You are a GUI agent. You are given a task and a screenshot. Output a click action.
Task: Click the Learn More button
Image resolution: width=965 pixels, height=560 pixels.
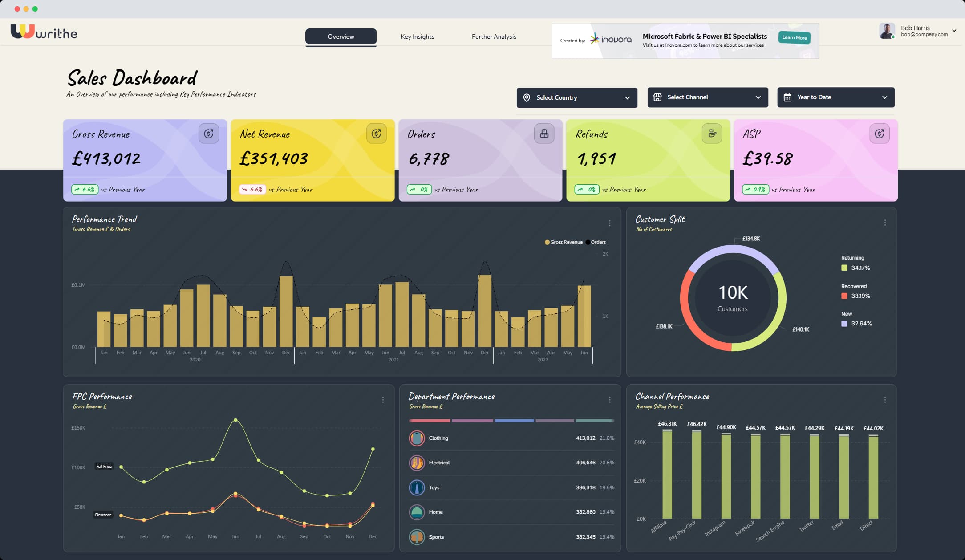coord(794,37)
